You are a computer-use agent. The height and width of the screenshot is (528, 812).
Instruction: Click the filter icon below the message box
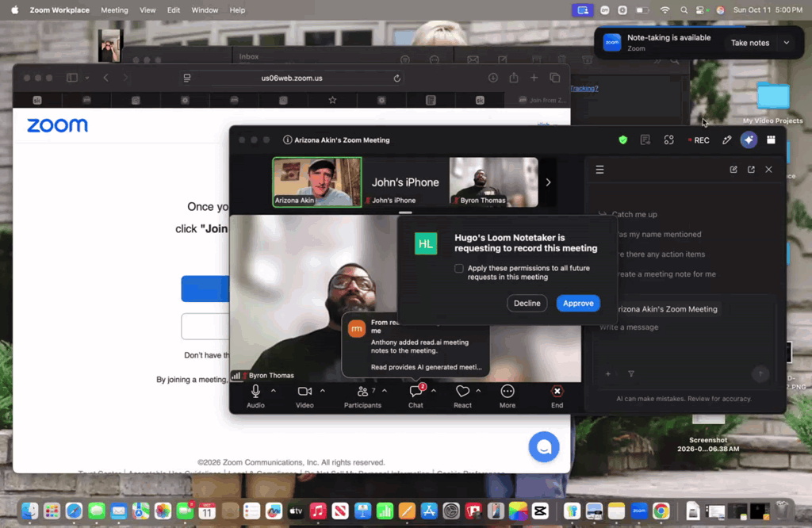[x=630, y=373]
